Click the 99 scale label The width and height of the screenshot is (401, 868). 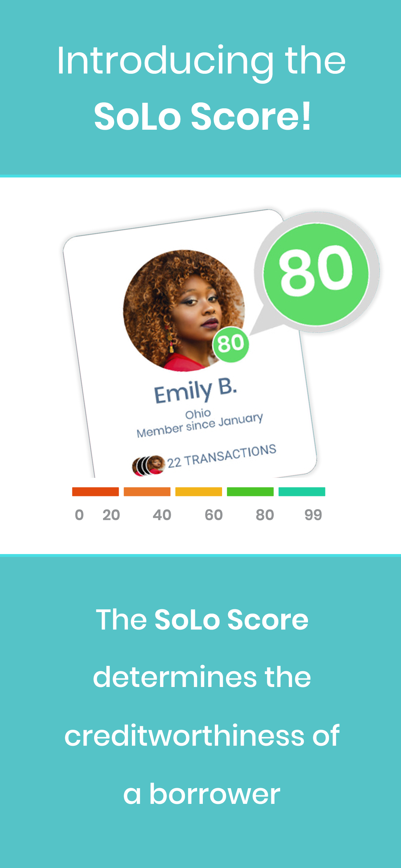pyautogui.click(x=313, y=515)
